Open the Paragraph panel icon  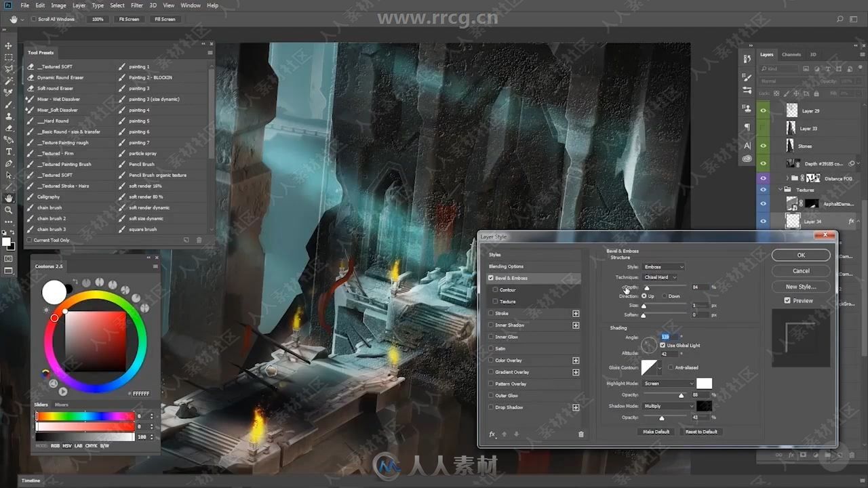click(x=747, y=127)
